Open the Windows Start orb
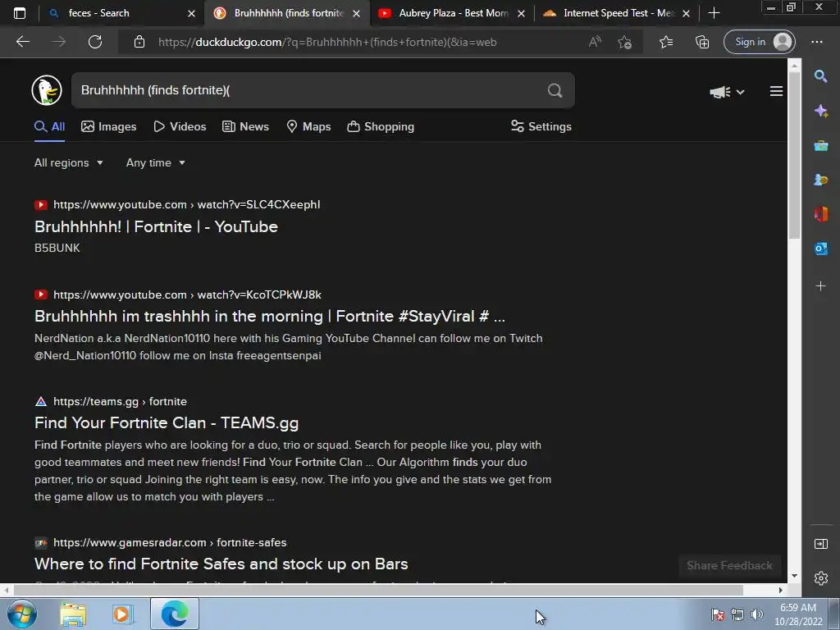The height and width of the screenshot is (630, 840). tap(22, 614)
